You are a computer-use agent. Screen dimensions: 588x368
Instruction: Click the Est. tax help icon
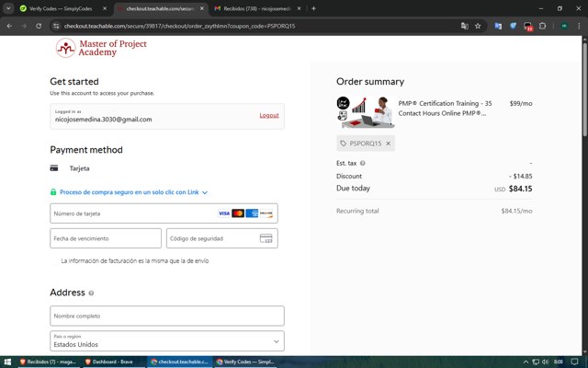363,163
